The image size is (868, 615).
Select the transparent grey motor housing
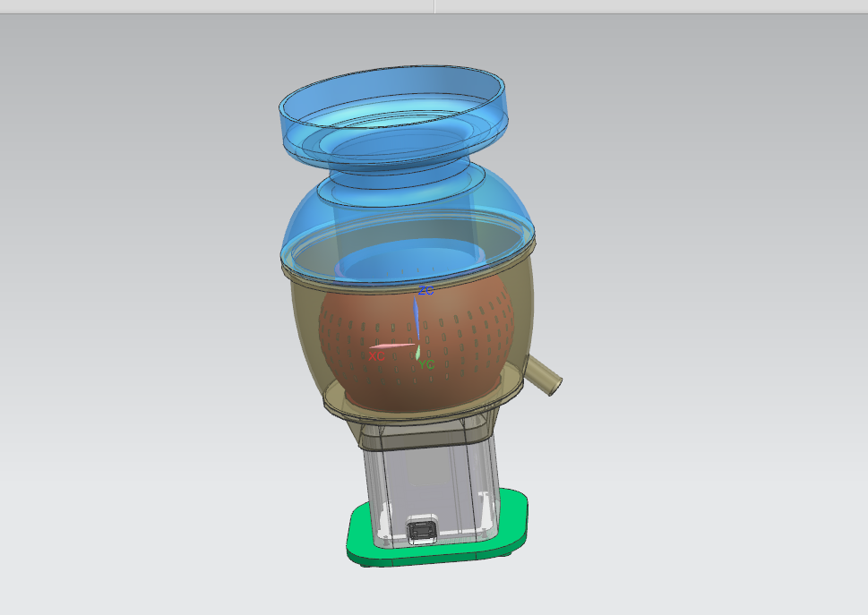pyautogui.click(x=432, y=487)
